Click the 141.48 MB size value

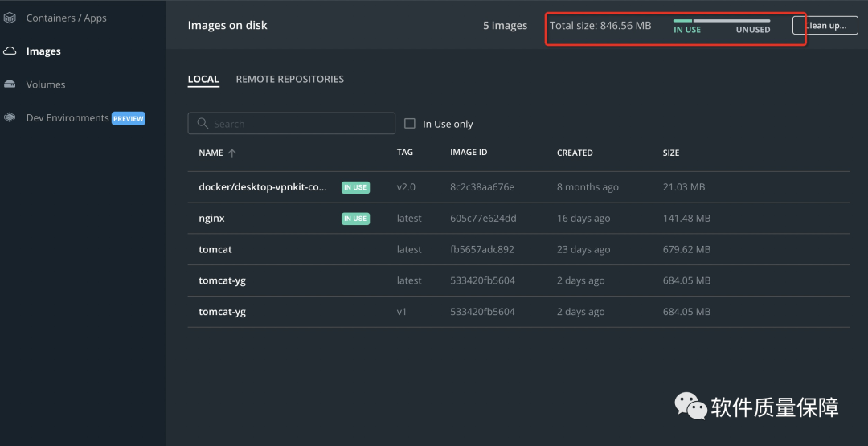[x=686, y=219]
